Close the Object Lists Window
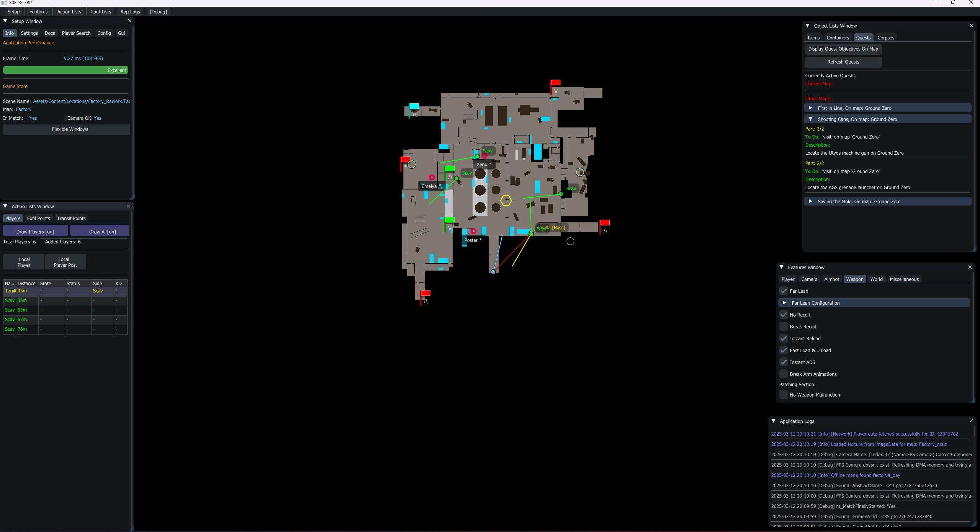980x532 pixels. pos(971,26)
